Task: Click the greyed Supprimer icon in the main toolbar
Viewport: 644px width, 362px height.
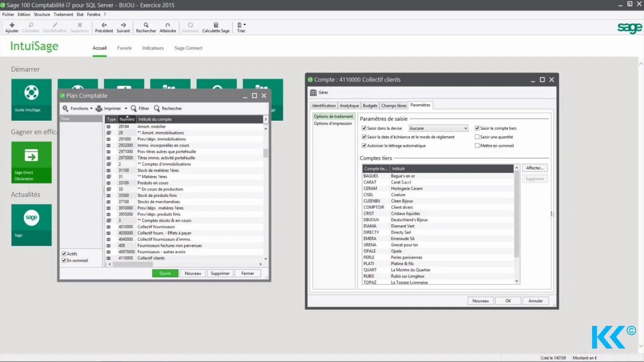Action: click(79, 25)
